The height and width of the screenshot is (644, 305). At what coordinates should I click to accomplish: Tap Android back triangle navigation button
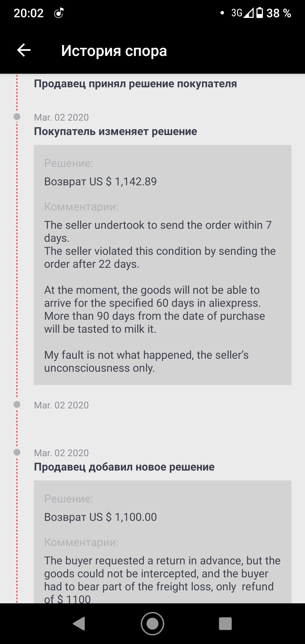(x=79, y=623)
